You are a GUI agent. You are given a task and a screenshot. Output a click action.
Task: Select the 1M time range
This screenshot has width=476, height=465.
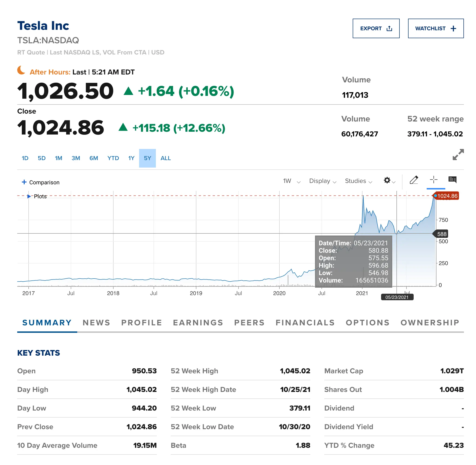58,158
